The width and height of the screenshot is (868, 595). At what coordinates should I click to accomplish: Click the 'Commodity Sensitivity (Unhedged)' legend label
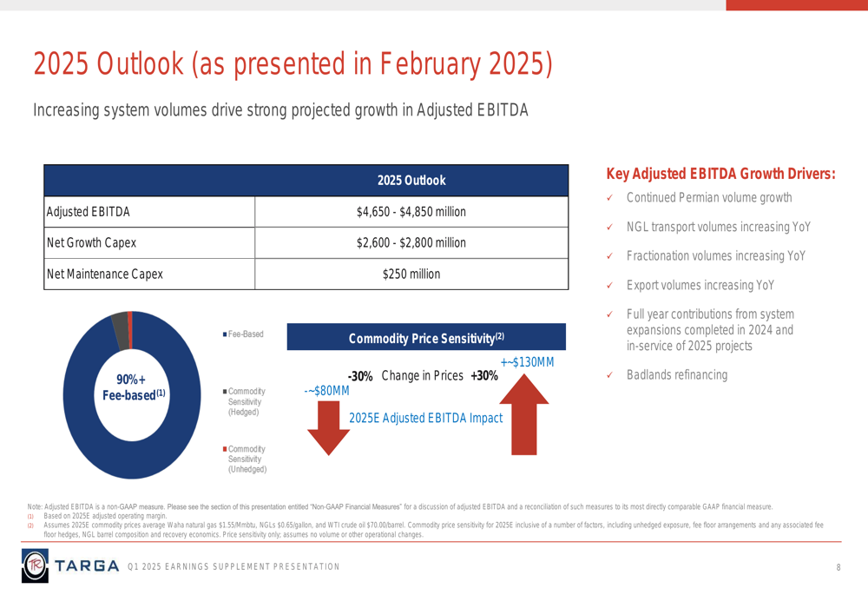[x=247, y=459]
